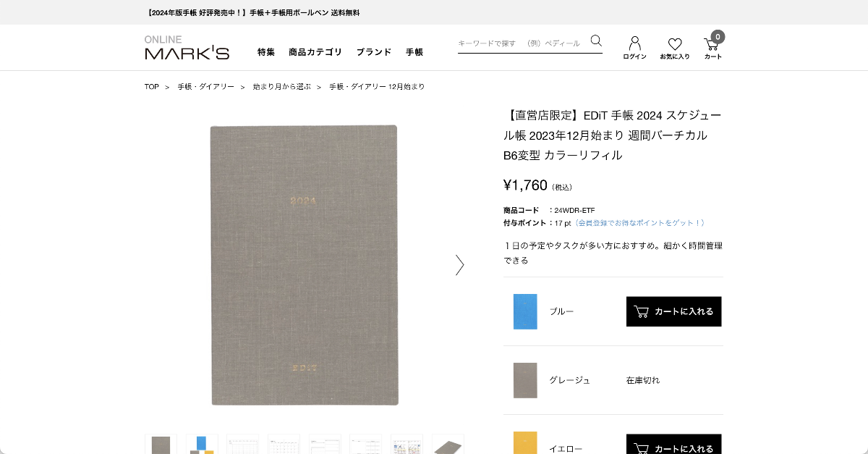This screenshot has height=454, width=868.
Task: Click the main greige planner image
Action: click(x=305, y=265)
